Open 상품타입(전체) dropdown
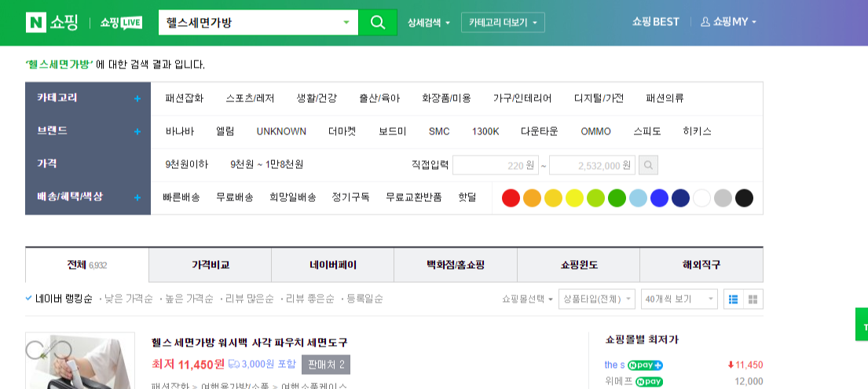This screenshot has width=868, height=389. (596, 299)
